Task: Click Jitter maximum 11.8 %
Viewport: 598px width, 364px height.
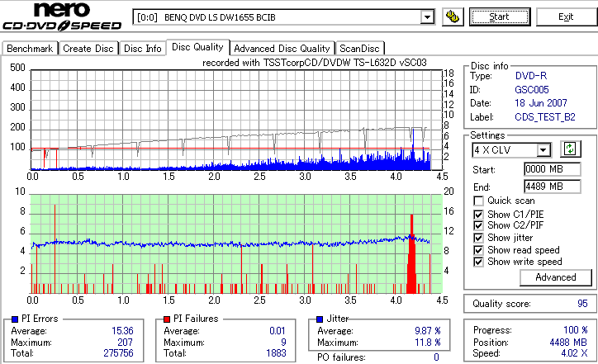Action: point(428,343)
